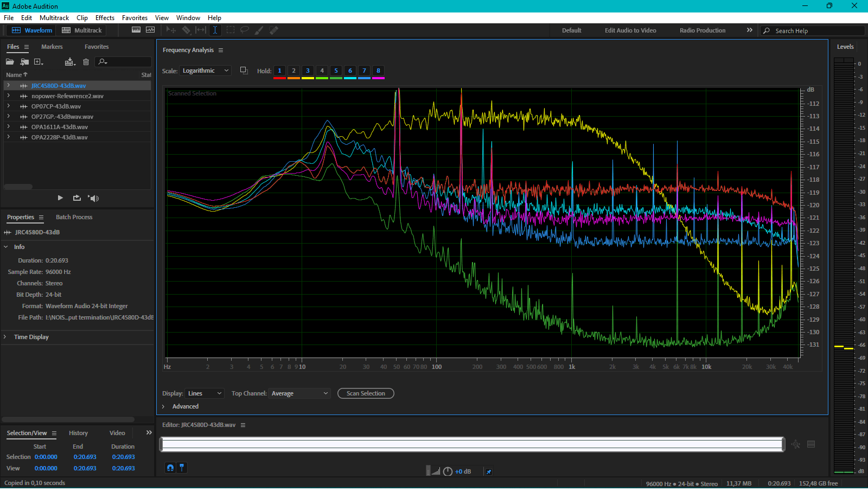Open the Favorites menu
Image resolution: width=868 pixels, height=491 pixels.
135,18
